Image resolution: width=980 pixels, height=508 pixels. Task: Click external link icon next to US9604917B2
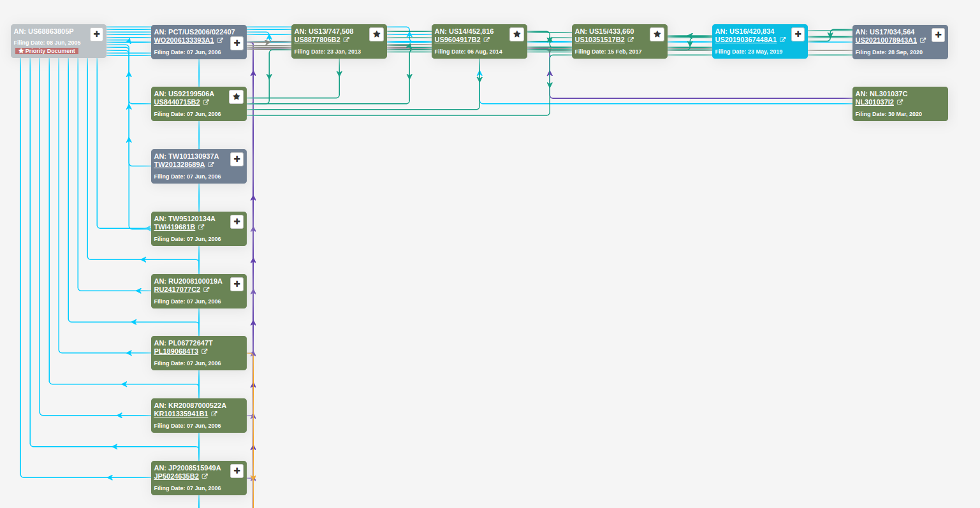tap(487, 39)
